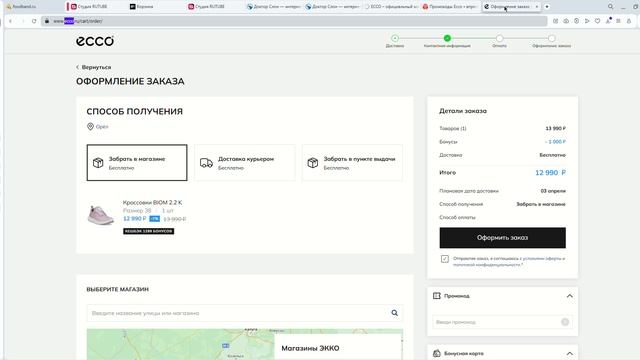Select Забрать в пункте выдачи option

tap(352, 162)
